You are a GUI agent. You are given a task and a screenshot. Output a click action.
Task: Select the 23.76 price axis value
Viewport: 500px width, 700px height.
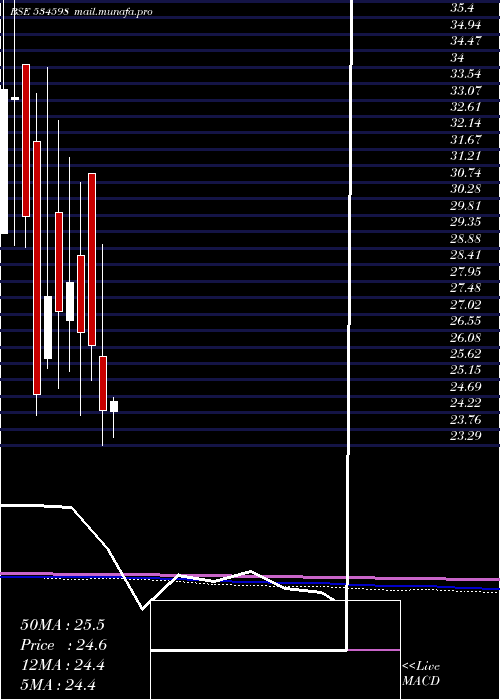pos(466,419)
